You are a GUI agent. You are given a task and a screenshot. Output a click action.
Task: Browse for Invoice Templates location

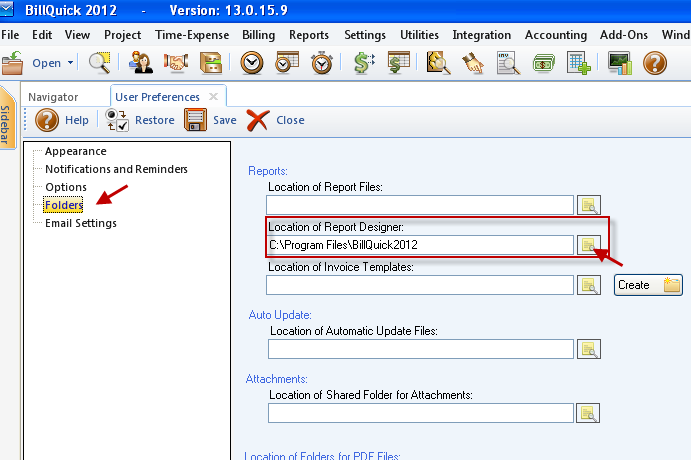coord(589,285)
